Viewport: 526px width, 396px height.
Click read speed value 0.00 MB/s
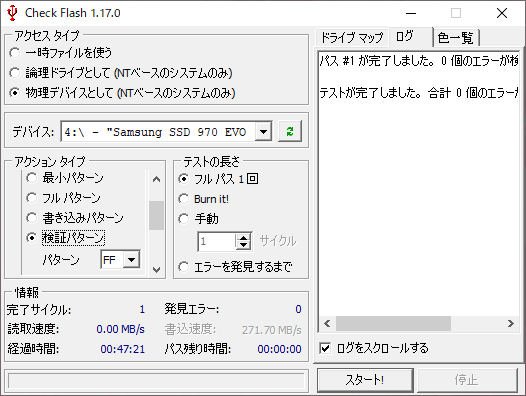pos(120,329)
